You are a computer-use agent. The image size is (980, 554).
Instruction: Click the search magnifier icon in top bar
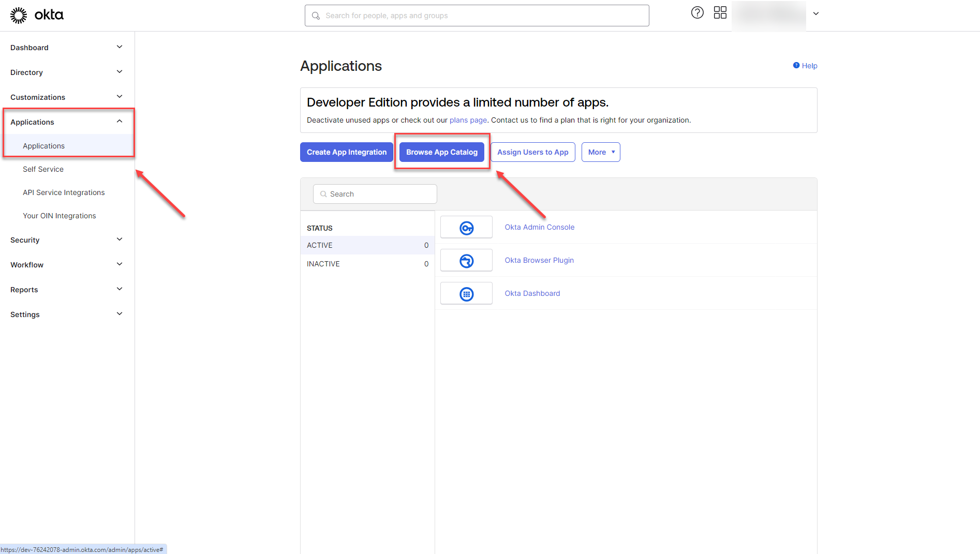tap(316, 16)
